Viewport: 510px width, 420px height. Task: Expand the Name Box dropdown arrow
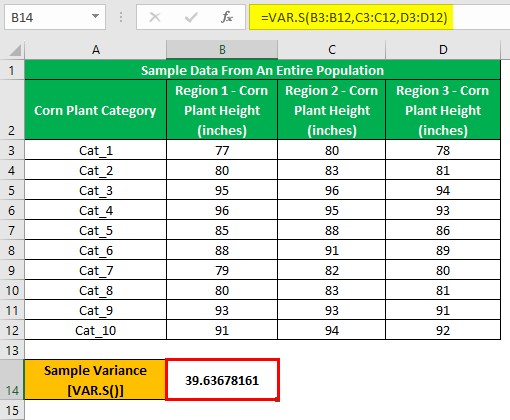pos(95,16)
